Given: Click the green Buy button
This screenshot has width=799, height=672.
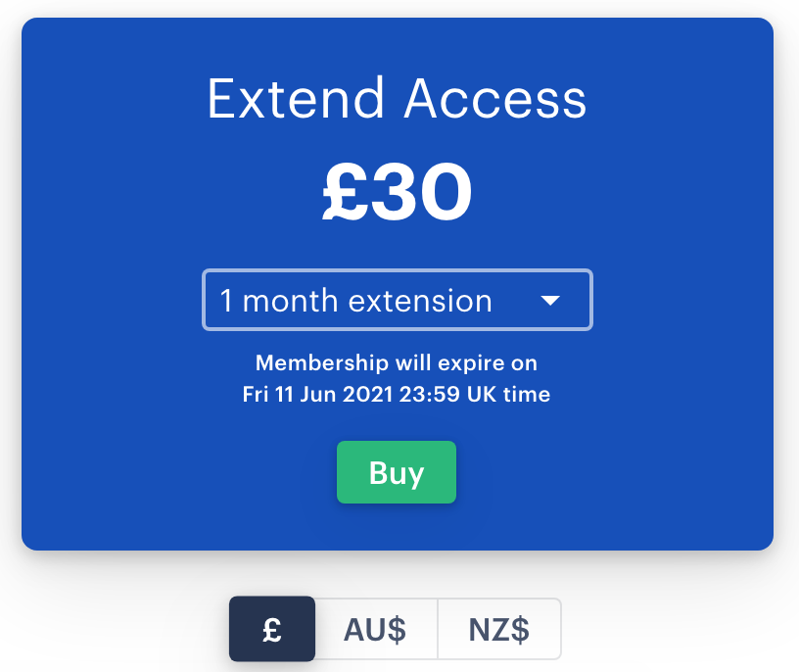Looking at the screenshot, I should coord(397,472).
